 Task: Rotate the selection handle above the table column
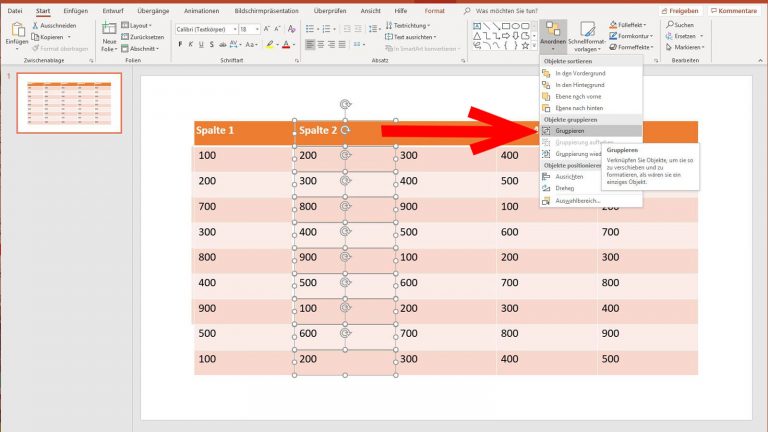click(x=345, y=104)
